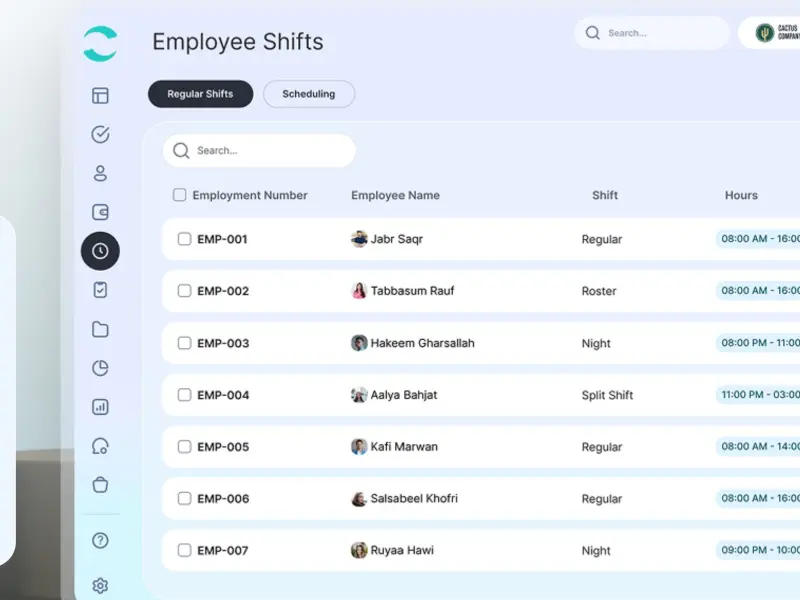Check the select-all Employment Number checkbox

point(179,195)
